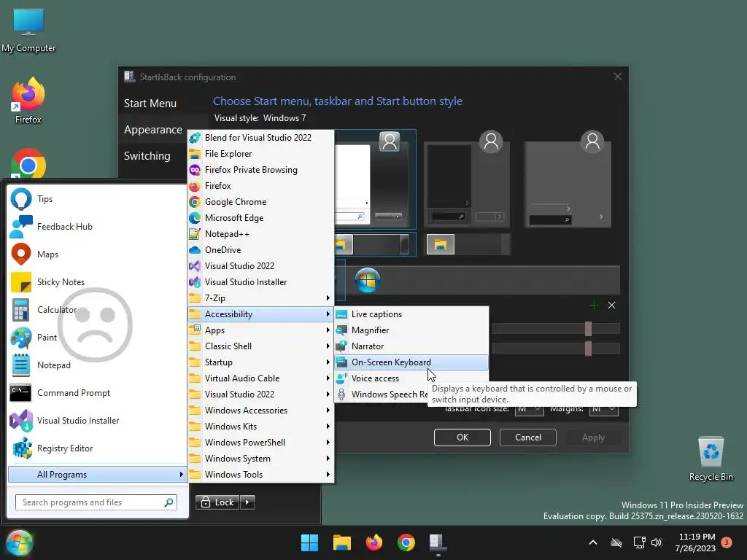Expand the Startup folder

tap(260, 362)
